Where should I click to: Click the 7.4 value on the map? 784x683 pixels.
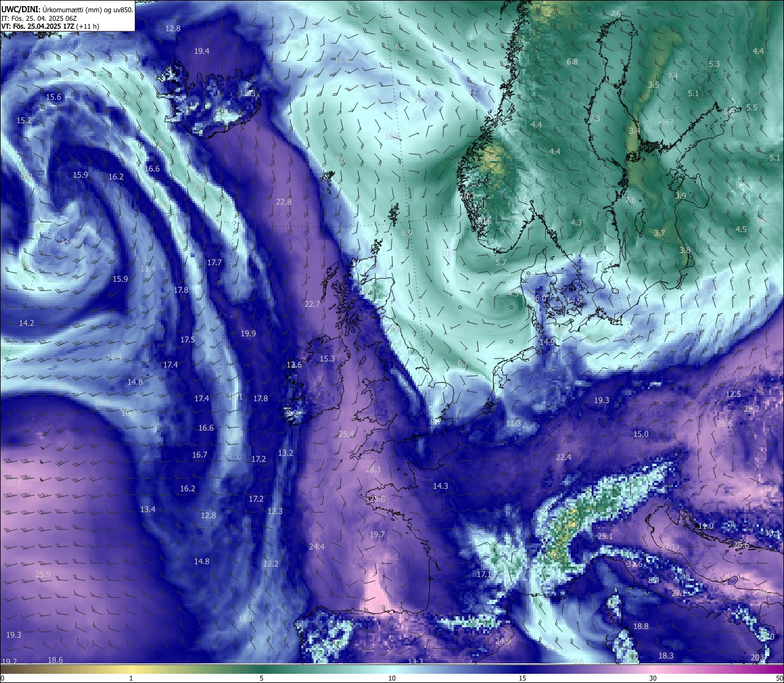coord(673,77)
